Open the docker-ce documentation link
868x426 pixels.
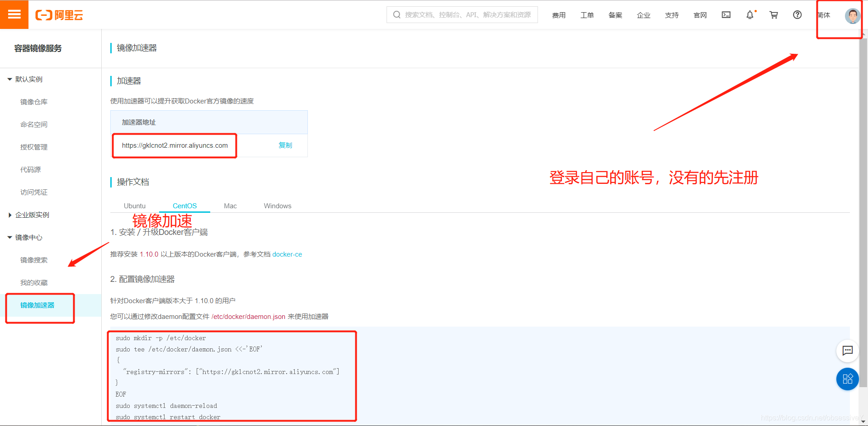pos(287,254)
